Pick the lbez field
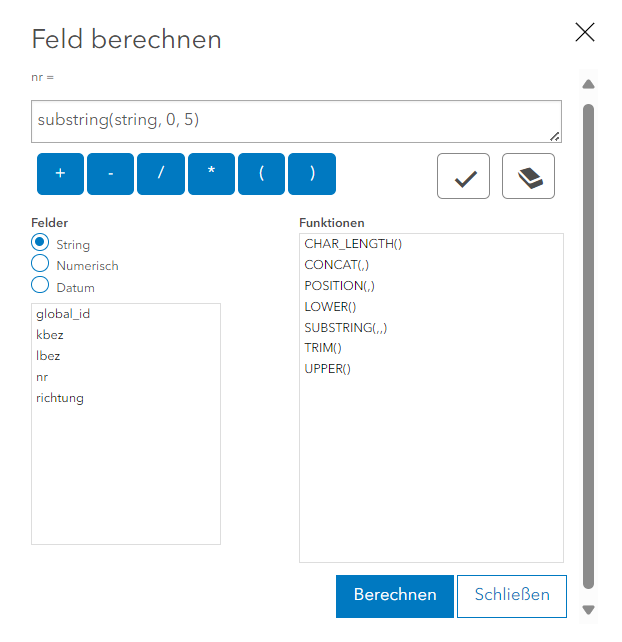The width and height of the screenshot is (622, 642). [x=126, y=356]
